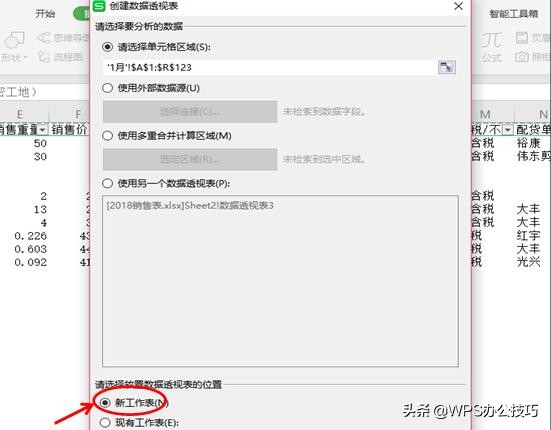Open the 智能工具箱 ribbon tab

tap(514, 14)
